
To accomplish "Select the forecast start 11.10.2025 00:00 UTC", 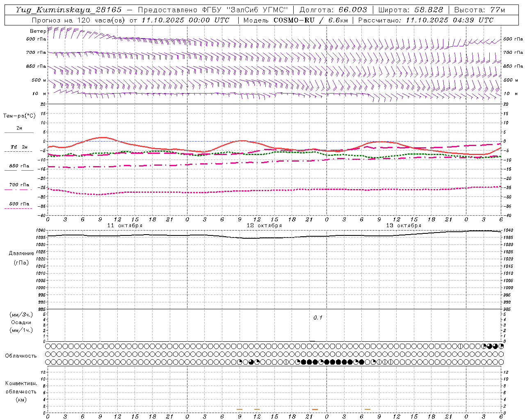I will [x=185, y=20].
